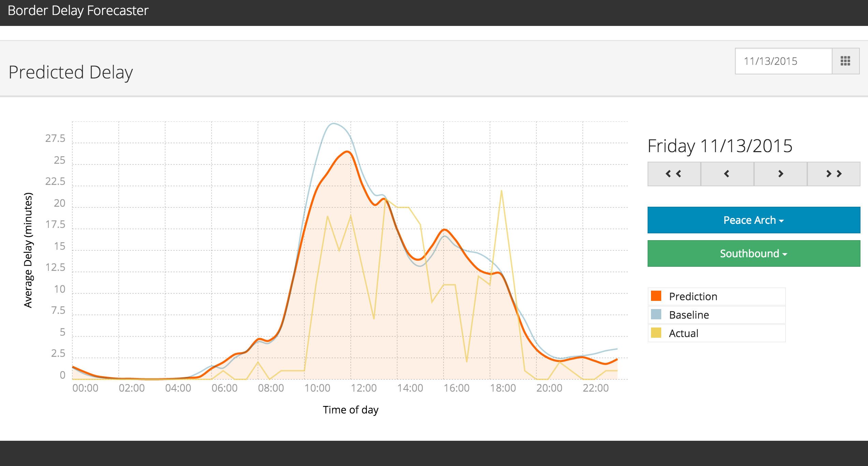Advance to next day with right arrow
Image resolution: width=868 pixels, height=466 pixels.
780,174
